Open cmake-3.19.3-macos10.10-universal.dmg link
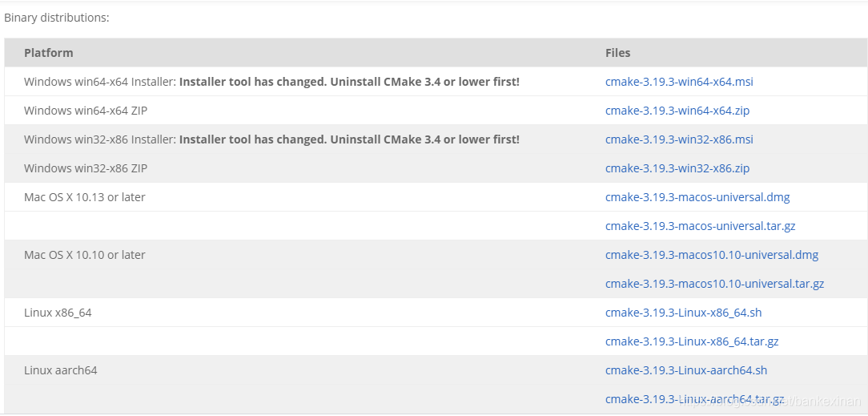 click(712, 255)
